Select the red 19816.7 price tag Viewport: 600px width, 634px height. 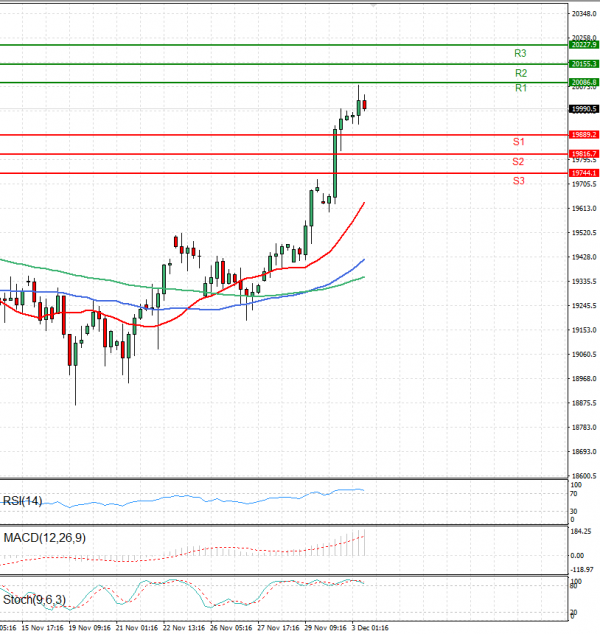pos(584,154)
